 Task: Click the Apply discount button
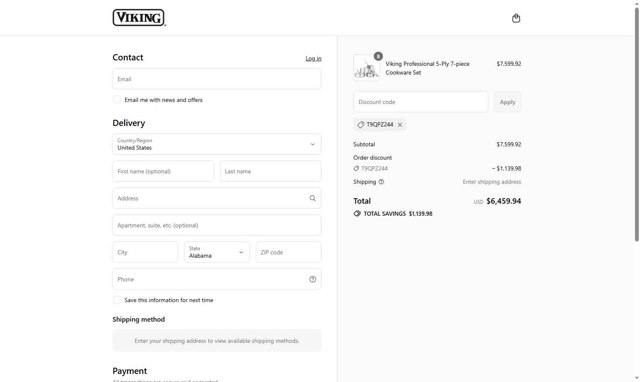coord(507,102)
